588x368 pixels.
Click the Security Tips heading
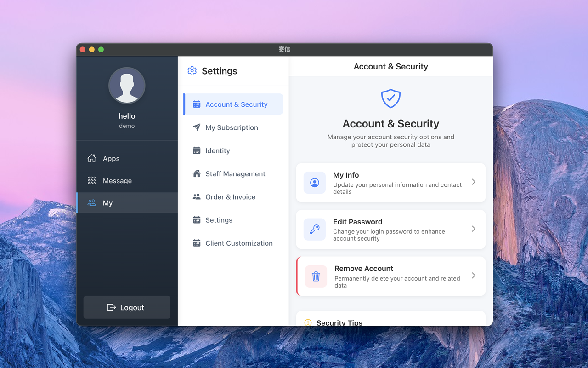click(339, 323)
